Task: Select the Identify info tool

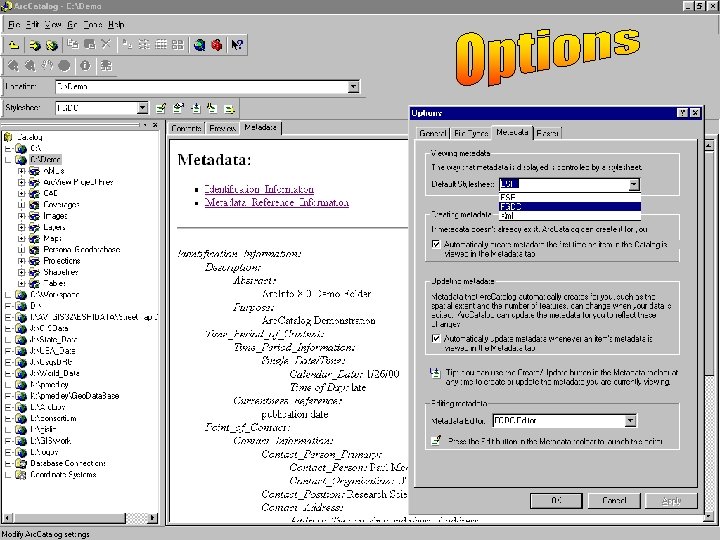Action: (85, 66)
